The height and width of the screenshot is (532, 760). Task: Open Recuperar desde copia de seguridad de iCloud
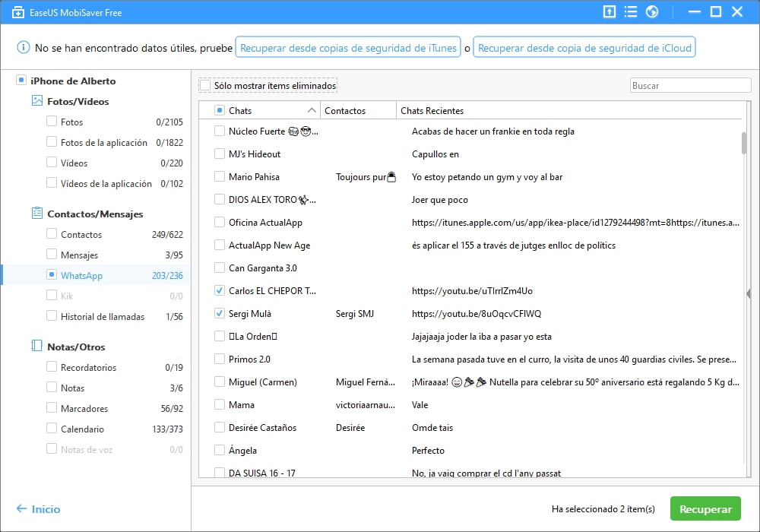pos(584,47)
